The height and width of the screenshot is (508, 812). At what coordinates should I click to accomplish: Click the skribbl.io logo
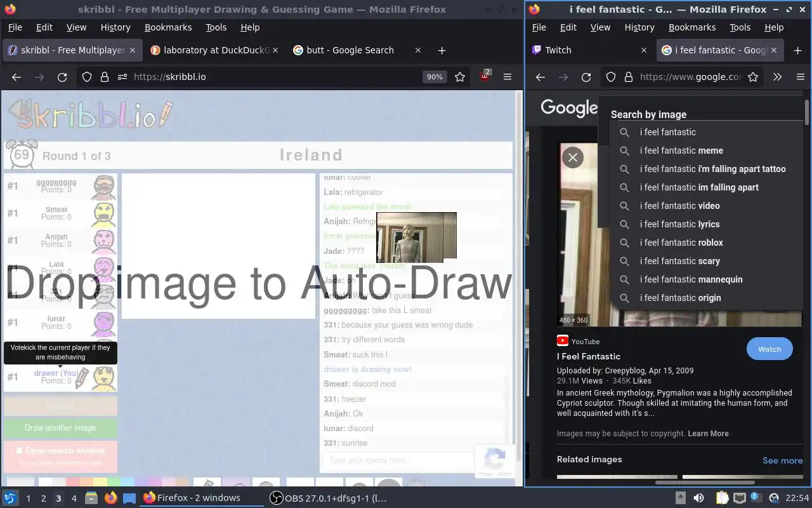click(x=89, y=116)
